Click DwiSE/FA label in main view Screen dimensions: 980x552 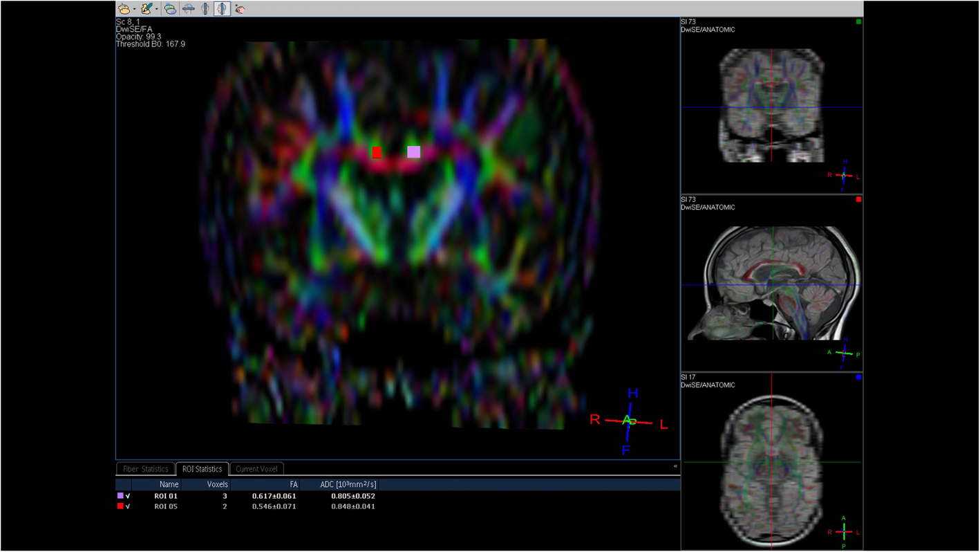pos(133,29)
